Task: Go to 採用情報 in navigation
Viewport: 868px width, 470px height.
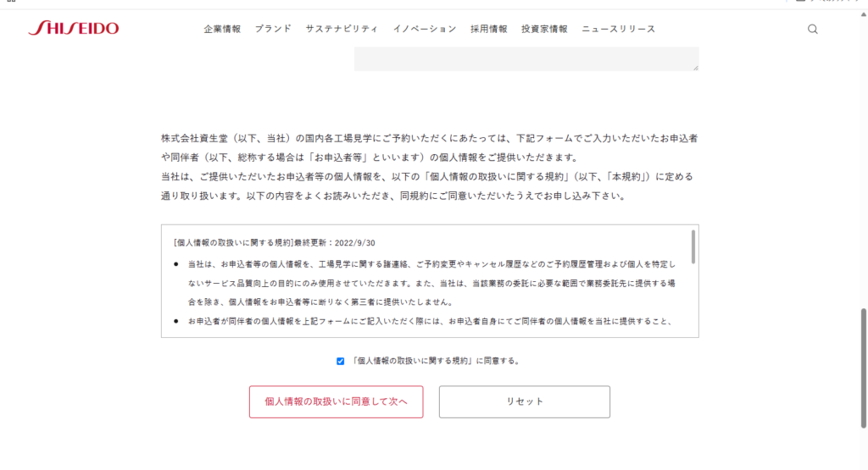Action: [x=489, y=29]
